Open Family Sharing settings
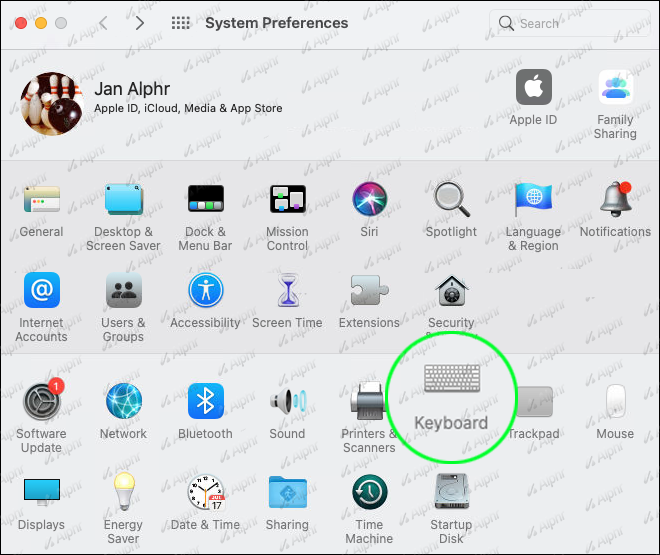 [615, 87]
